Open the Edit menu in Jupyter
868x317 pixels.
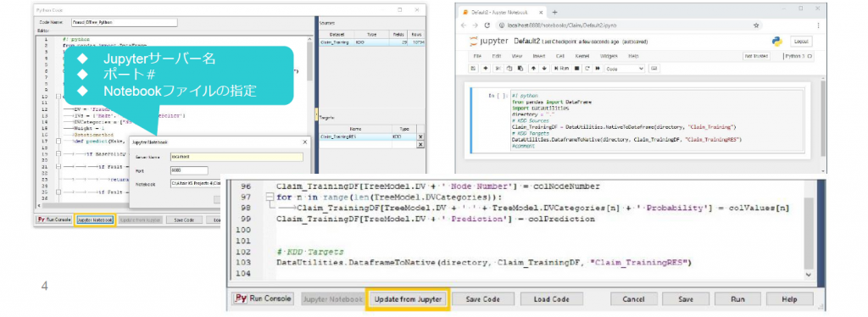coord(497,56)
